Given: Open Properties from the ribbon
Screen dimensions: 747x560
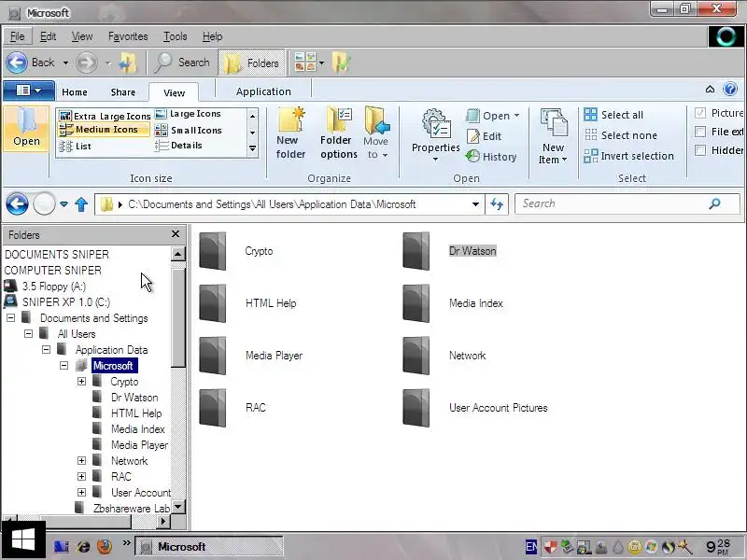Looking at the screenshot, I should coord(435,134).
